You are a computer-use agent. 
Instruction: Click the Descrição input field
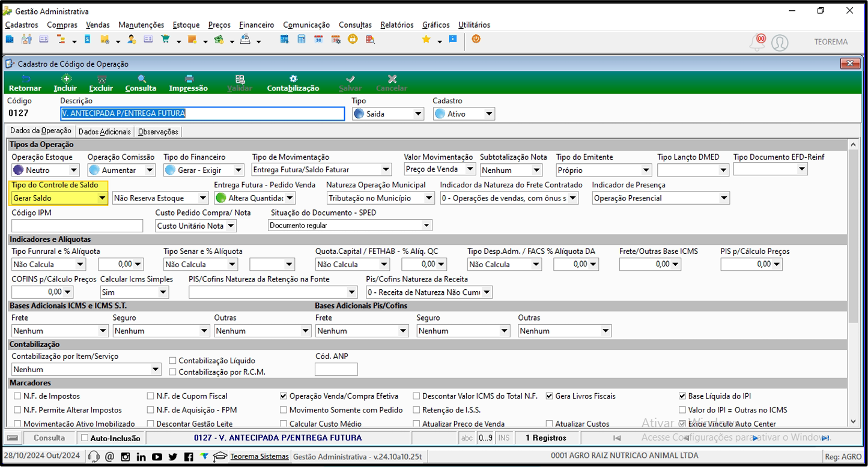(202, 113)
